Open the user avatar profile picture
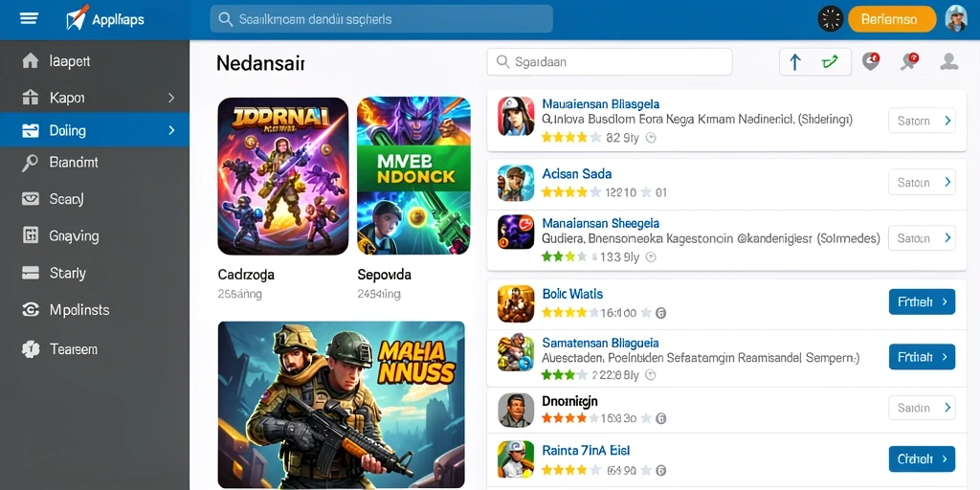 pos(956,19)
